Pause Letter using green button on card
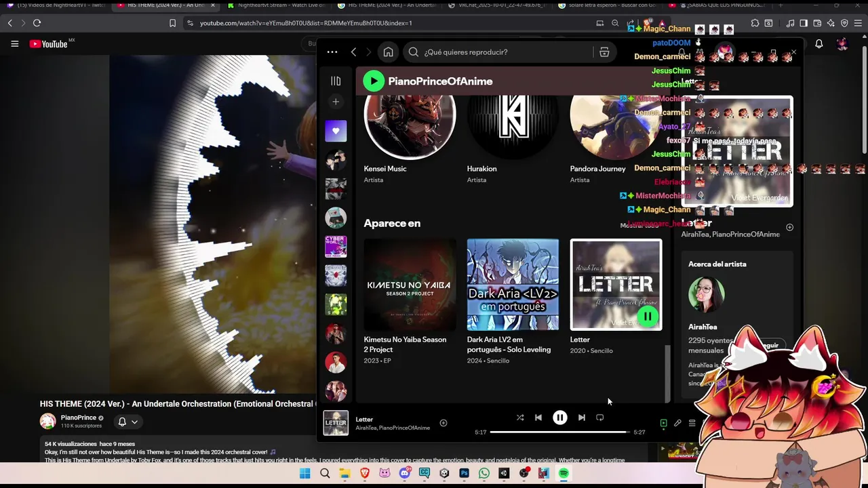The width and height of the screenshot is (868, 488). tap(648, 317)
